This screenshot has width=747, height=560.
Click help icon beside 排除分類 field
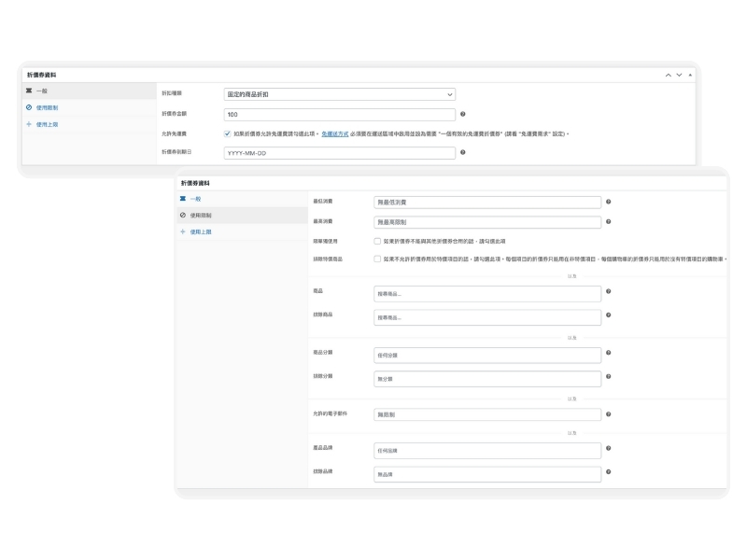(609, 376)
